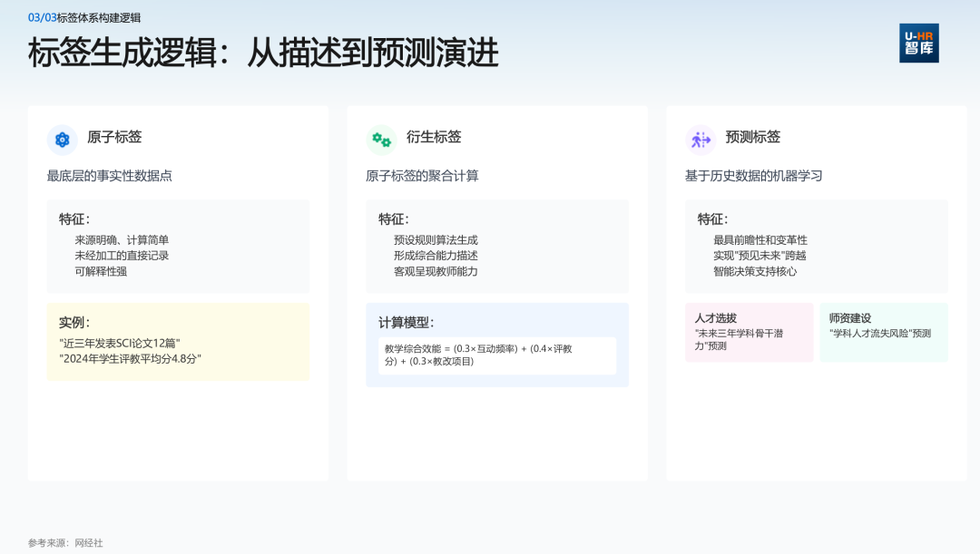Click 智能决策支持核心 in the 预测标签 features

pos(755,271)
